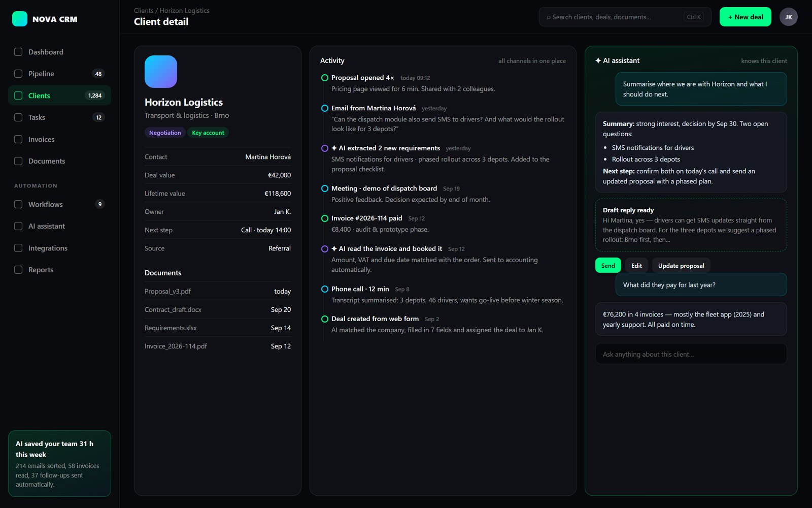Select the Pipeline label in the sidebar
The height and width of the screenshot is (508, 812).
(x=41, y=74)
